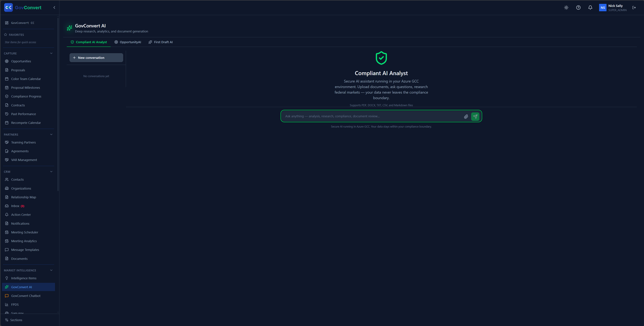This screenshot has width=644, height=326.
Task: Select the highlighted GovConvert AI sidebar item
Action: [x=28, y=287]
